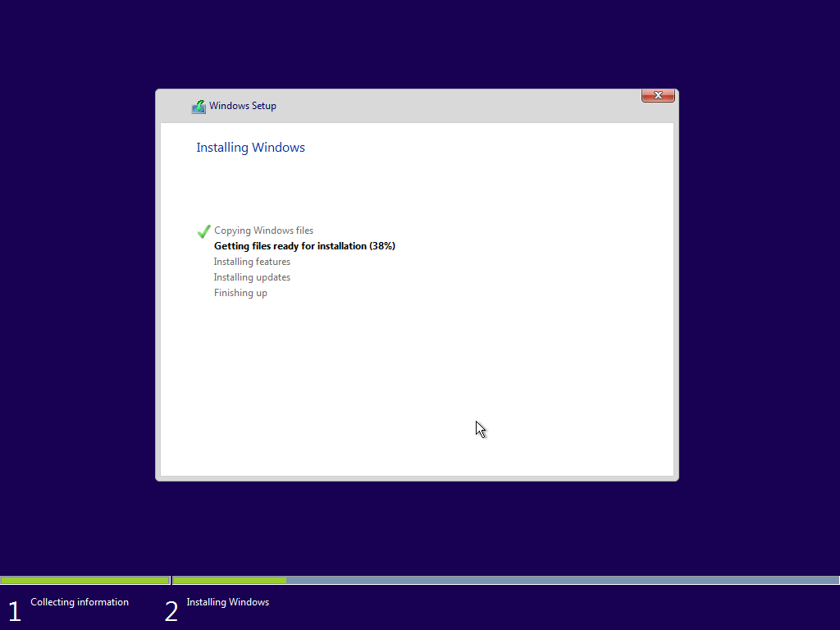Click the stage number 2

click(171, 611)
